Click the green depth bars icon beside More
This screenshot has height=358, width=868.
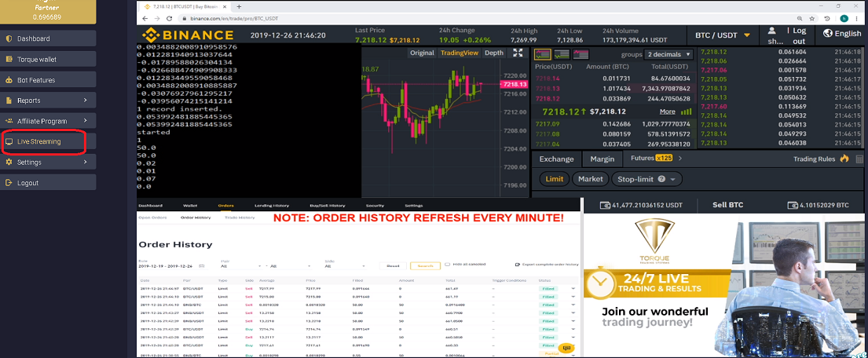(686, 111)
